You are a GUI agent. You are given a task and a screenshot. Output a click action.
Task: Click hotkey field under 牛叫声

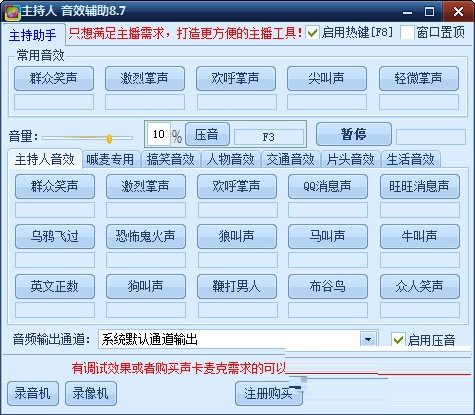pyautogui.click(x=420, y=260)
